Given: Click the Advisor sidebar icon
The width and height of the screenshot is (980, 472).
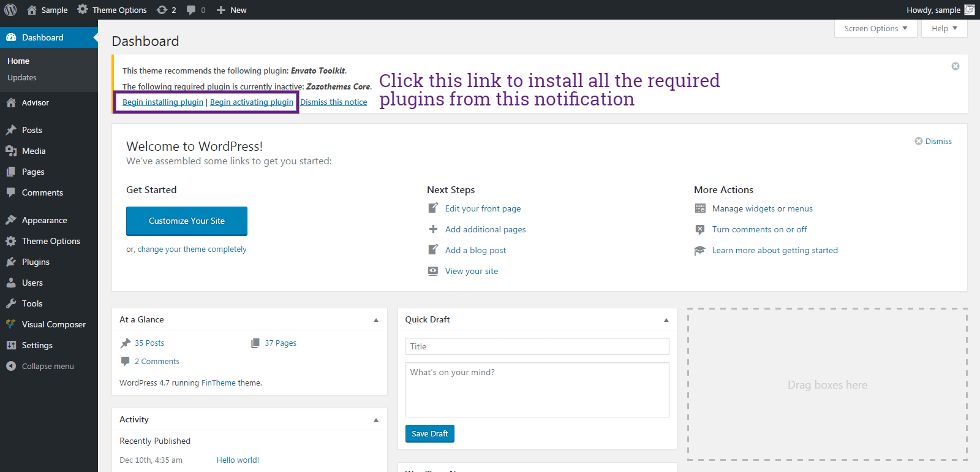Looking at the screenshot, I should pos(11,102).
